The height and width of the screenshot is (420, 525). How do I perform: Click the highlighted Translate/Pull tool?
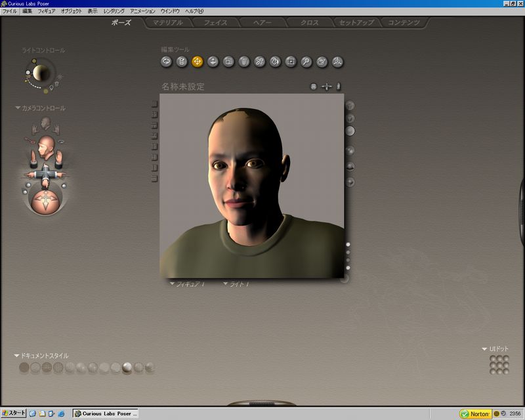[x=197, y=62]
